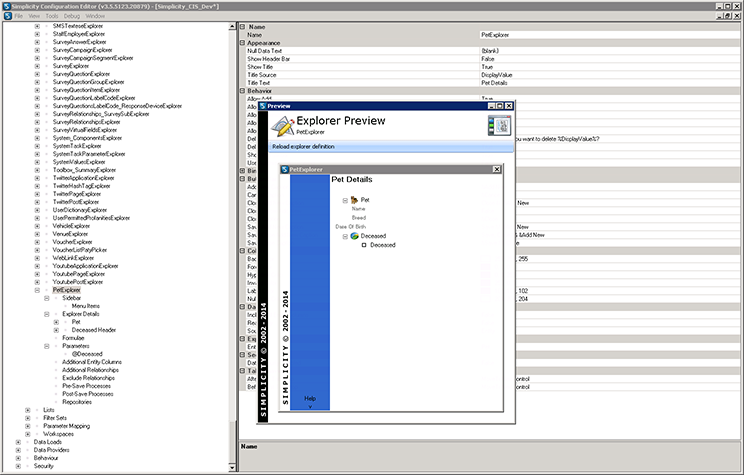
Task: Collapse the Appearance property group
Action: (x=242, y=43)
